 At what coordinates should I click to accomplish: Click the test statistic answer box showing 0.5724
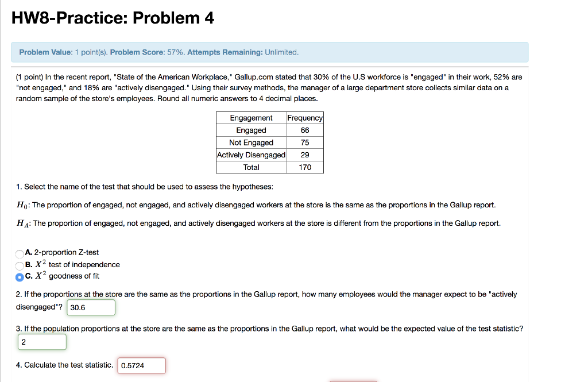pyautogui.click(x=141, y=365)
